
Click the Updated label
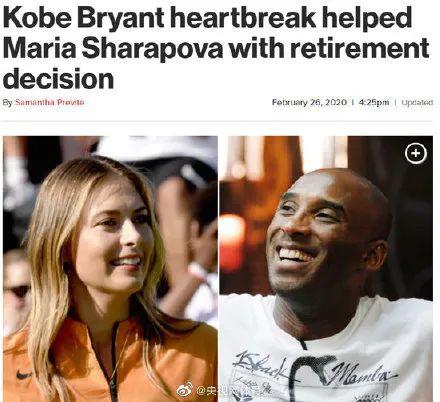coord(417,102)
